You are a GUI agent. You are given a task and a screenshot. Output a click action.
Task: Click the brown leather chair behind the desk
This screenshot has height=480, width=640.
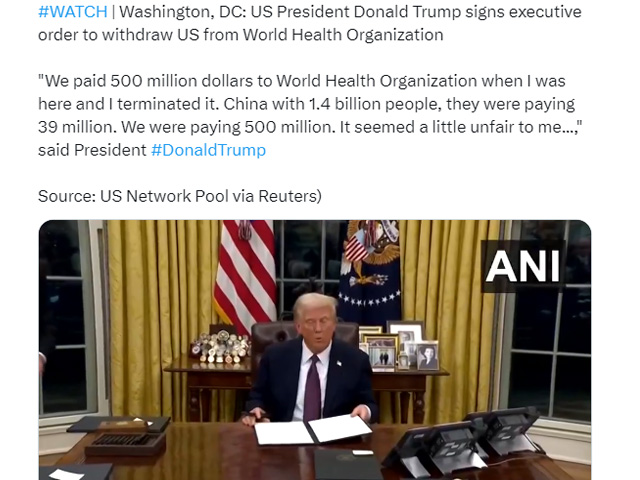[x=304, y=339]
